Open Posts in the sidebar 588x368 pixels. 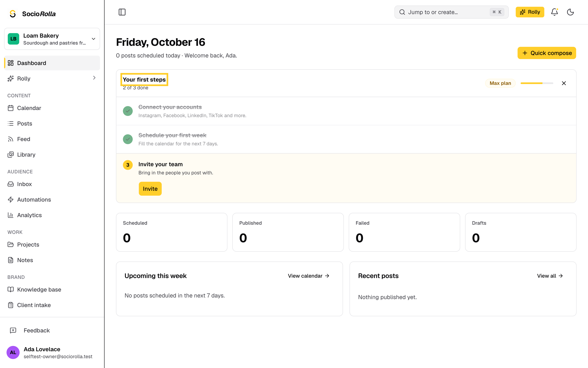pyautogui.click(x=52, y=124)
